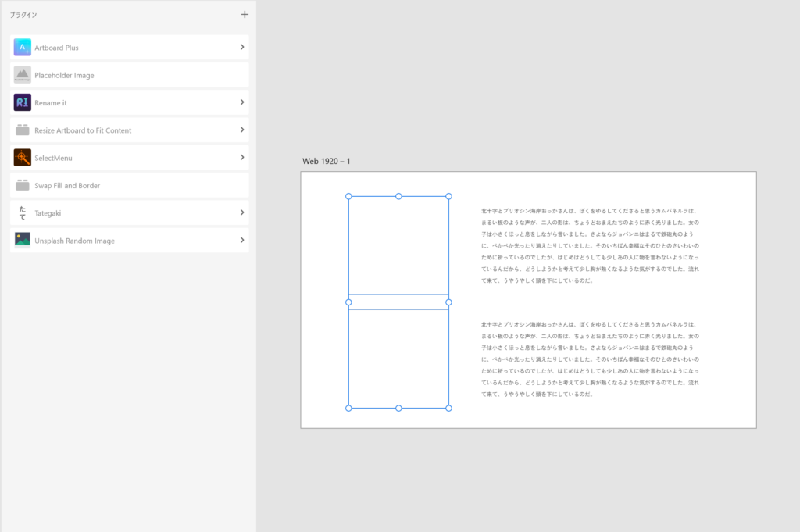Open the Resize Artboard to Fit Content chevron

[242, 130]
